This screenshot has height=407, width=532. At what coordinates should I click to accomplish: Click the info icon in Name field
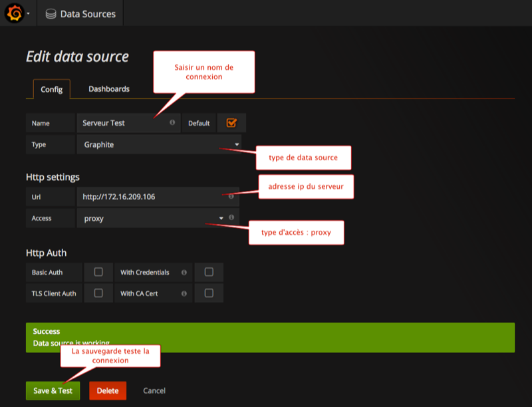(172, 123)
